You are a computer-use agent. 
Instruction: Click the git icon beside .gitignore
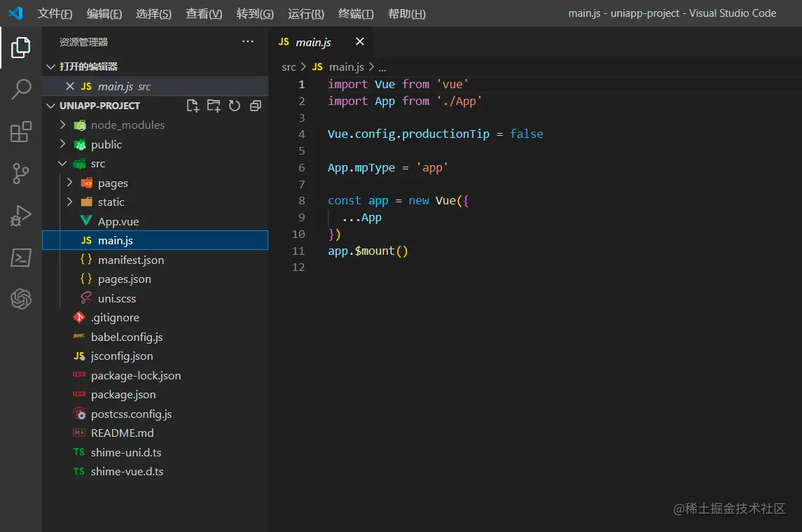click(x=78, y=317)
